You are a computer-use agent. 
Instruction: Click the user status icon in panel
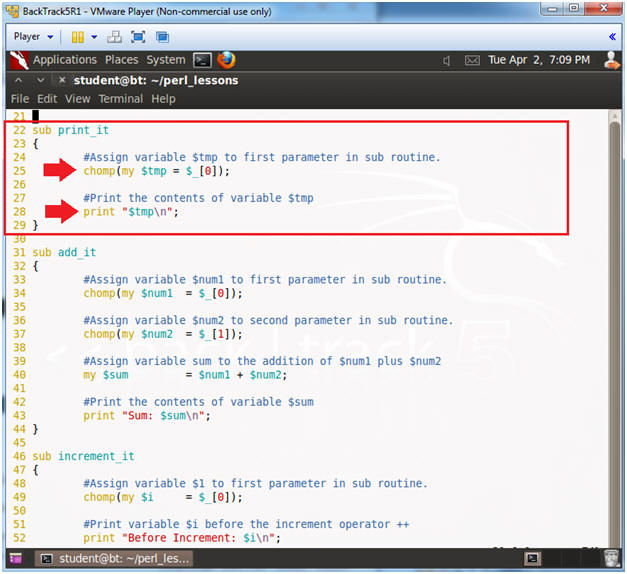pyautogui.click(x=611, y=60)
